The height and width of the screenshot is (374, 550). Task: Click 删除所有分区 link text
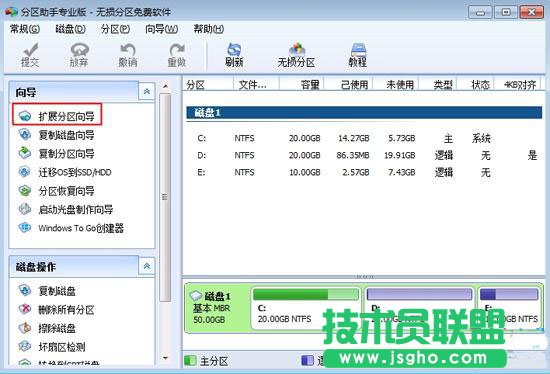coord(66,309)
